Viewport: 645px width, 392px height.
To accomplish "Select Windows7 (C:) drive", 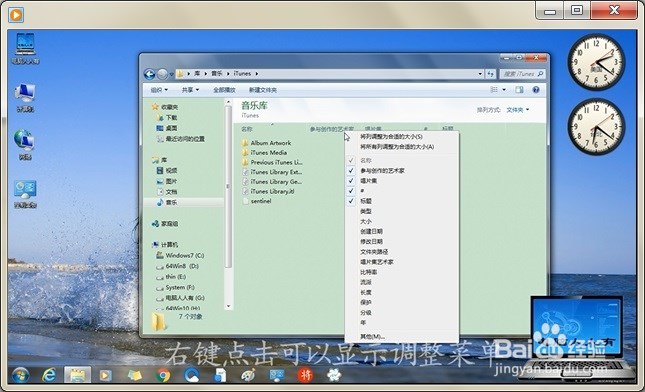I will 180,255.
